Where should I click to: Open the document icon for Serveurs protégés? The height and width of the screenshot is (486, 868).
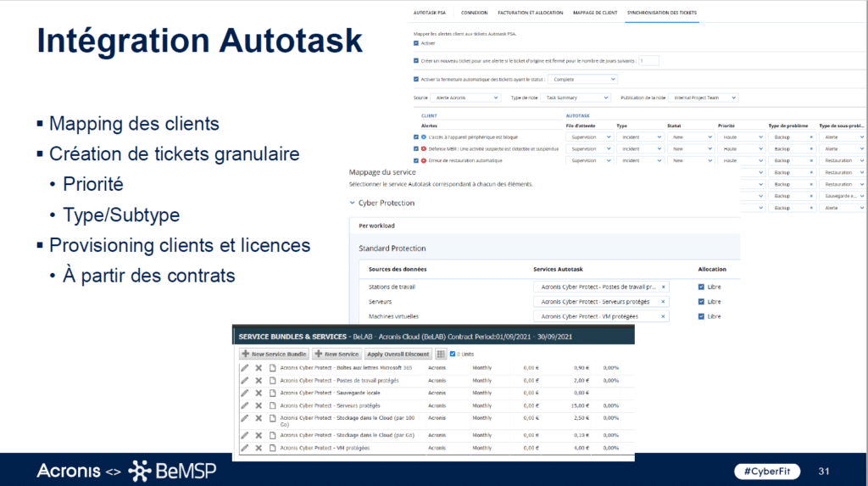(272, 405)
